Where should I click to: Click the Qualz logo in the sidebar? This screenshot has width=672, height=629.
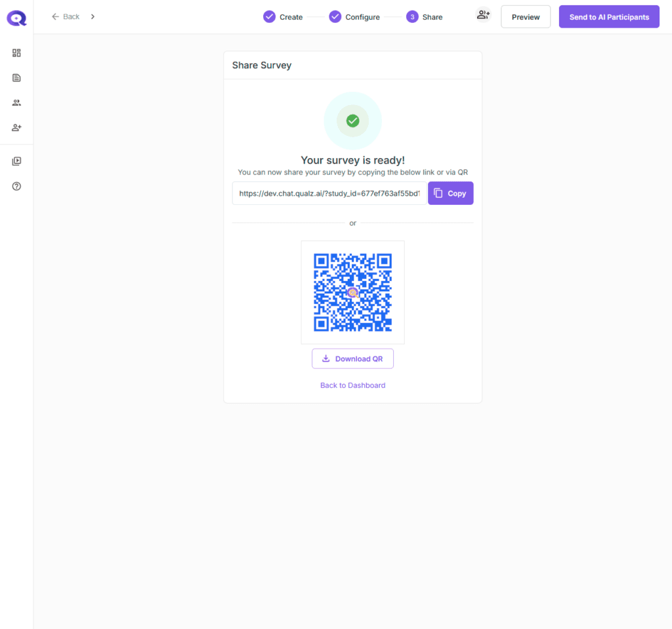coord(16,18)
